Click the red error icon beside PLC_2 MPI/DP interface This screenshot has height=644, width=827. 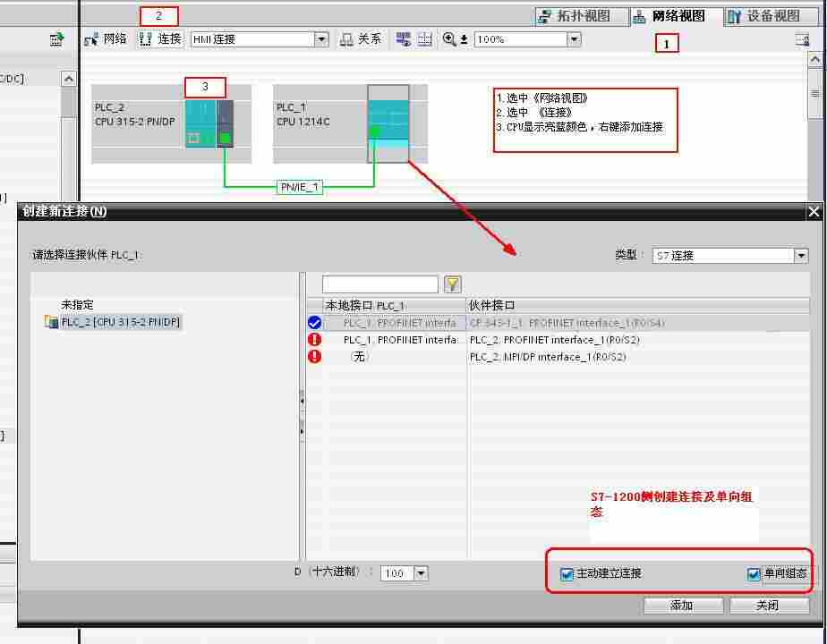coord(314,357)
